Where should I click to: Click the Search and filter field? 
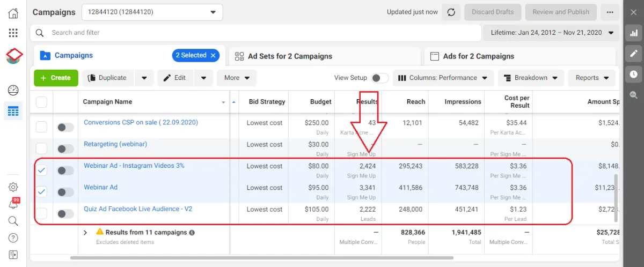[258, 33]
